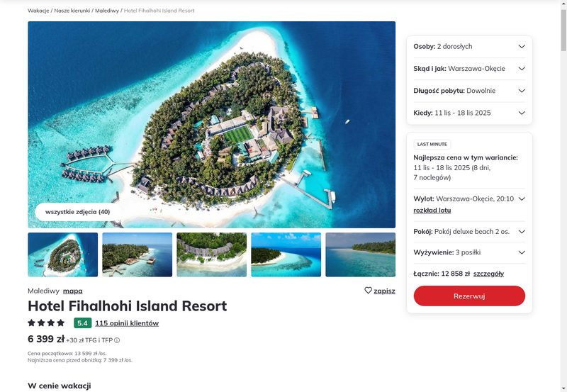567x392 pixels.
Task: Open the rozkład lotu link
Action: 432,210
